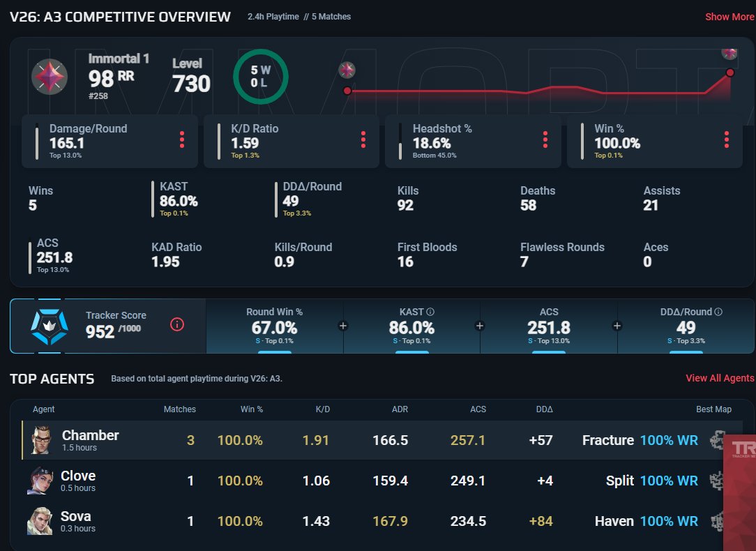Click Clove agent portrait
756x551 pixels.
click(40, 481)
